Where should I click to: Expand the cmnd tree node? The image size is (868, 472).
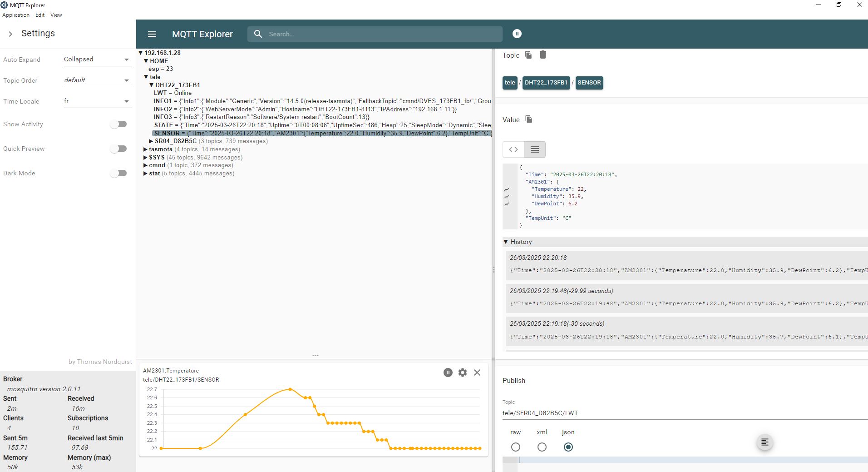pyautogui.click(x=146, y=165)
